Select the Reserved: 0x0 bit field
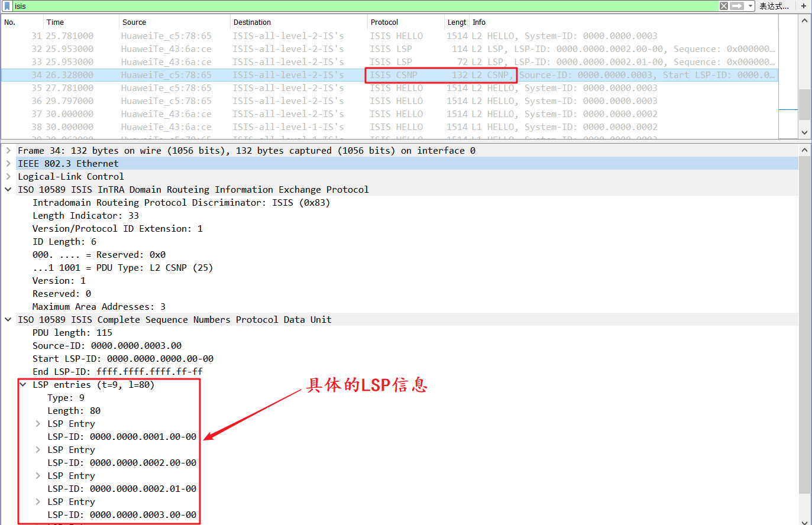The height and width of the screenshot is (525, 812). (99, 255)
